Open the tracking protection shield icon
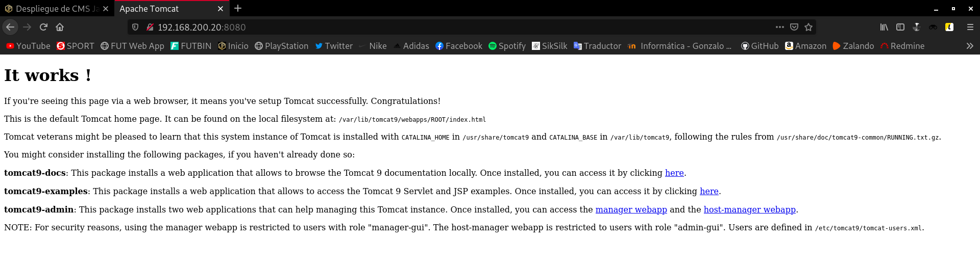The width and height of the screenshot is (980, 267). pos(135,27)
